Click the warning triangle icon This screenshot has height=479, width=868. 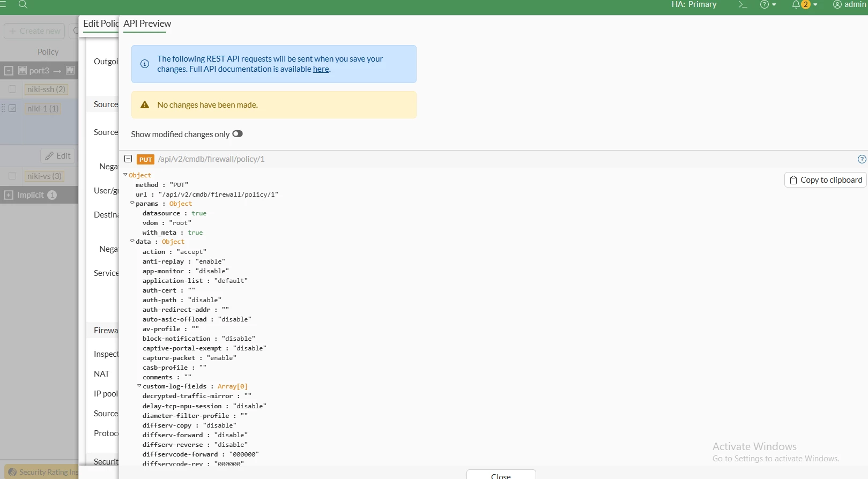tap(145, 105)
